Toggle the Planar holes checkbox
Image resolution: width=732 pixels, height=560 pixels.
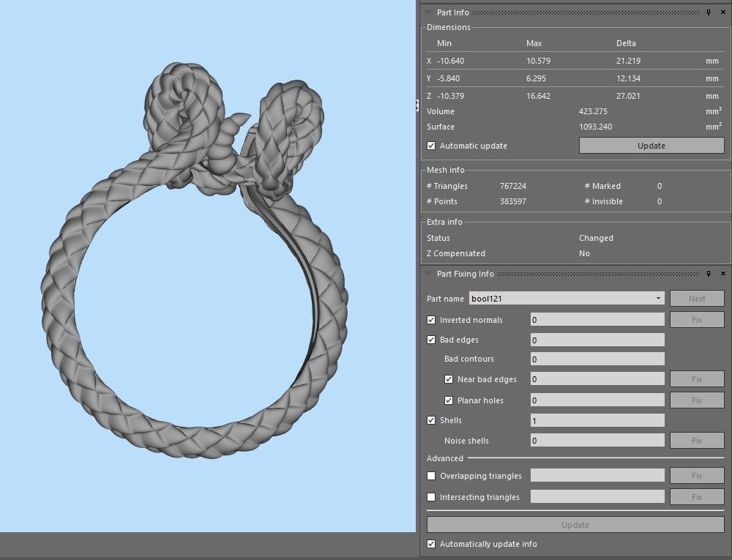click(x=449, y=400)
